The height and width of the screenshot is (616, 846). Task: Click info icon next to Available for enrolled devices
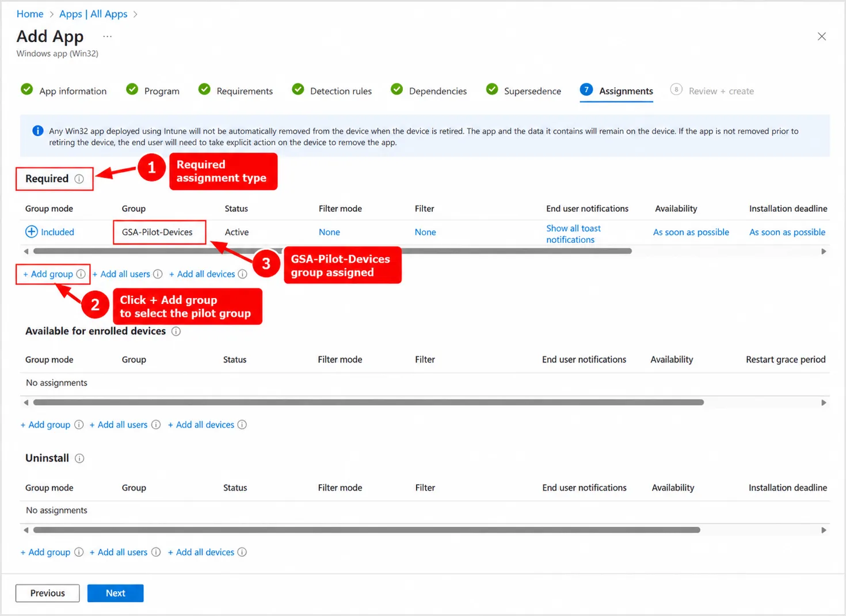[x=176, y=332]
